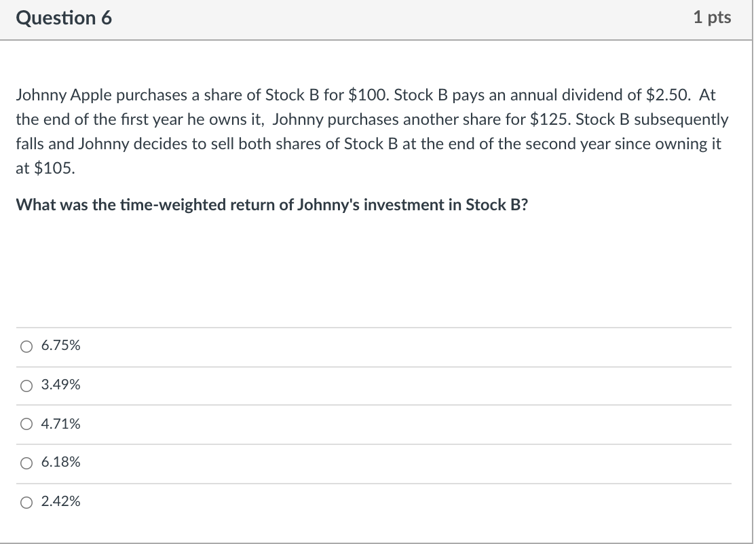
Task: Pick the 4.71% radio button
Action: click(26, 425)
